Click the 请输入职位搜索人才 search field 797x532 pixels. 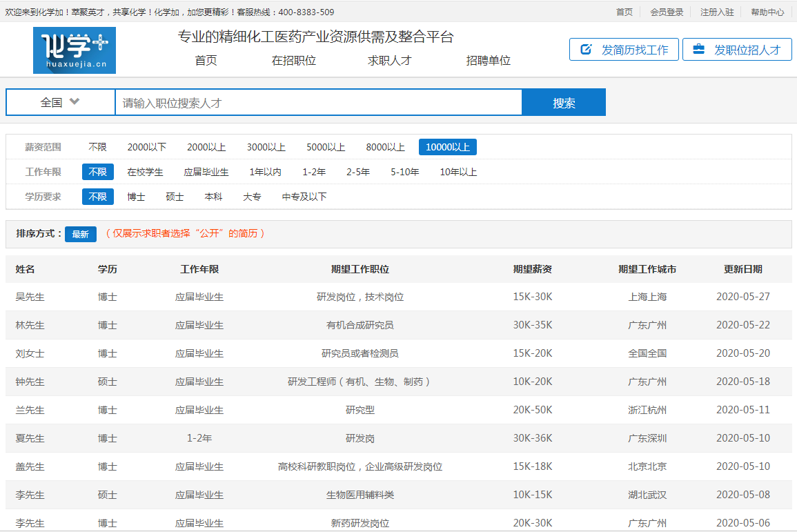pyautogui.click(x=317, y=103)
